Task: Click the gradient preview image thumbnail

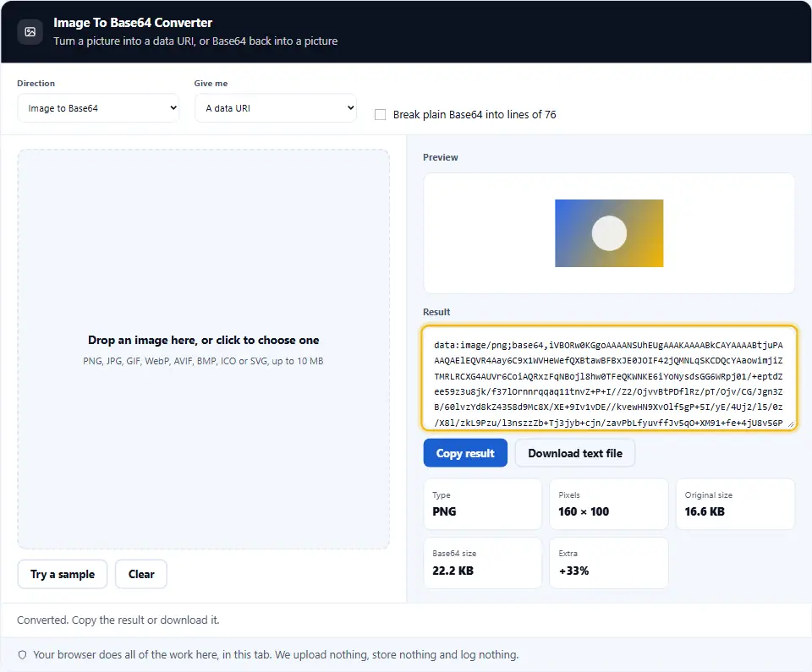Action: (609, 233)
